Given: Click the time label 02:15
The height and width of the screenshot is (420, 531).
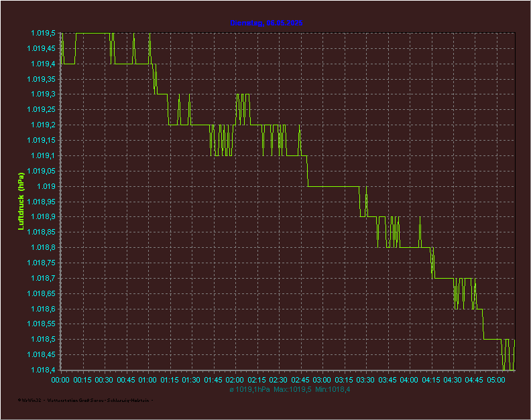Looking at the screenshot, I should click(257, 380).
